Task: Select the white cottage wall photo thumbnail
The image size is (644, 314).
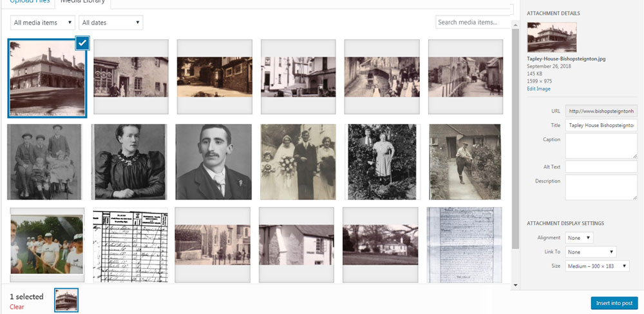Action: pyautogui.click(x=296, y=245)
